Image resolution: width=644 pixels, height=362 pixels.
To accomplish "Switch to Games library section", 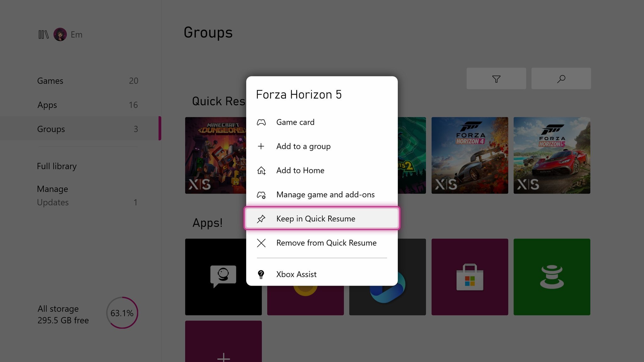I will 50,81.
